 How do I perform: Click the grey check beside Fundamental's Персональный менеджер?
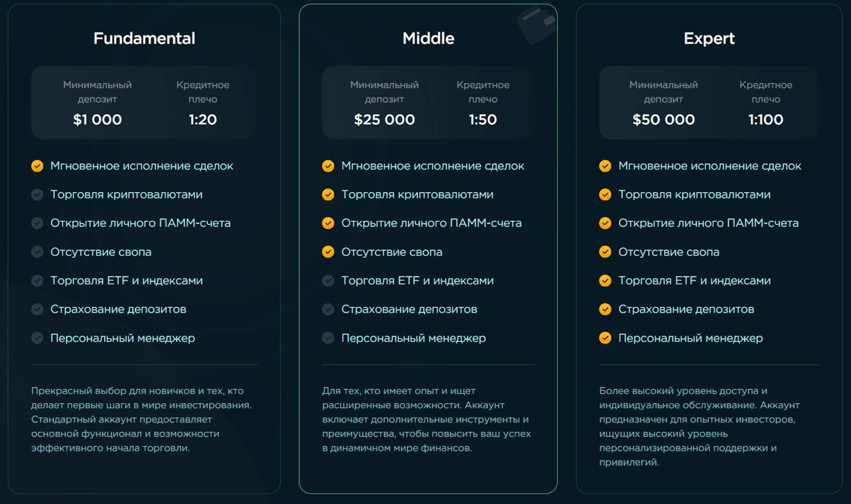[37, 338]
